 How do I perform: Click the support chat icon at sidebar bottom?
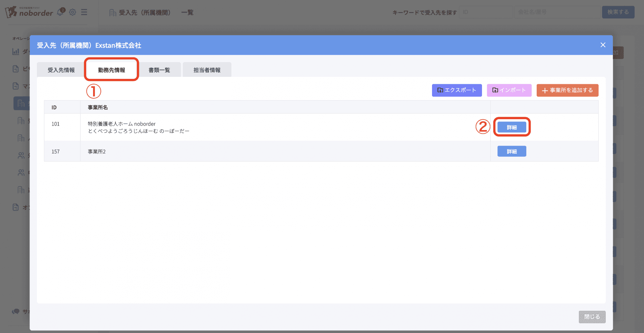tap(16, 312)
